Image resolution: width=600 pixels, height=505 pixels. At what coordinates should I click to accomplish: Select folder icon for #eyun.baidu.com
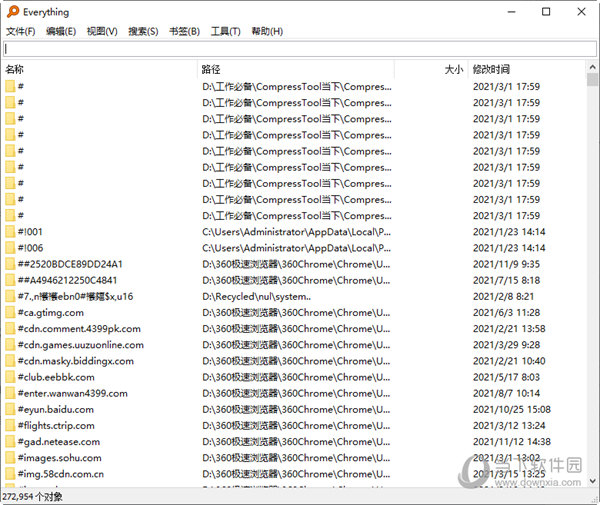pyautogui.click(x=10, y=409)
